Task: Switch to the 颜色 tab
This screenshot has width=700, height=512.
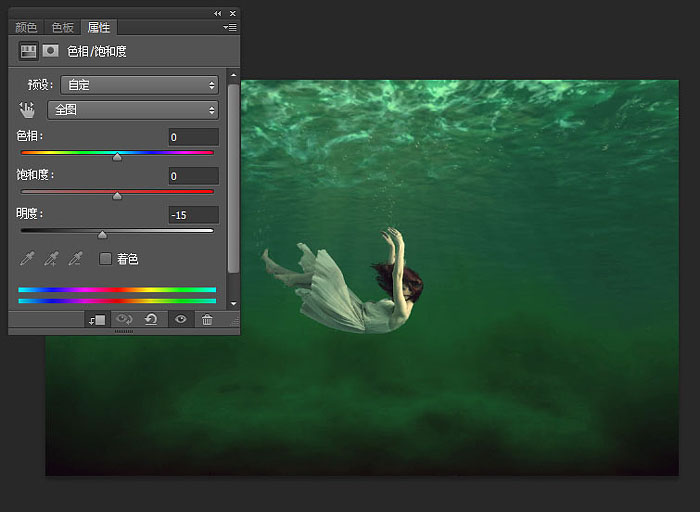Action: 26,28
